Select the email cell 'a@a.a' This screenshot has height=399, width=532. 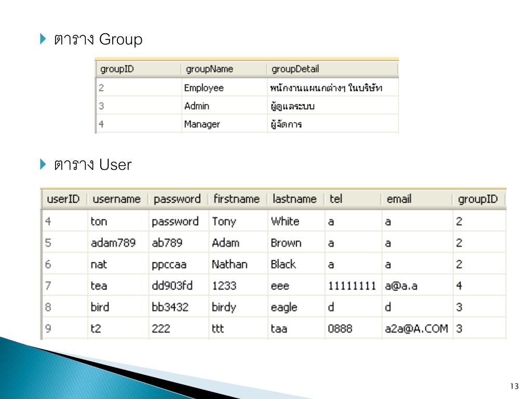417,285
